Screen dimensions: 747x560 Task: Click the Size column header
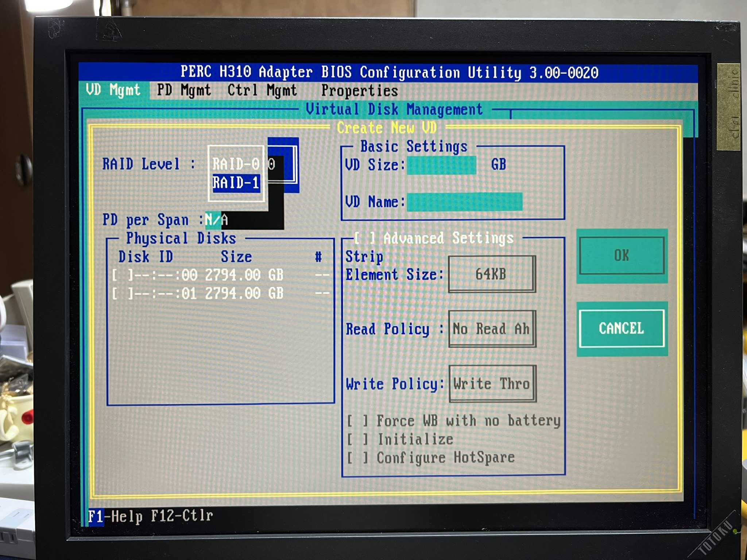(x=236, y=257)
